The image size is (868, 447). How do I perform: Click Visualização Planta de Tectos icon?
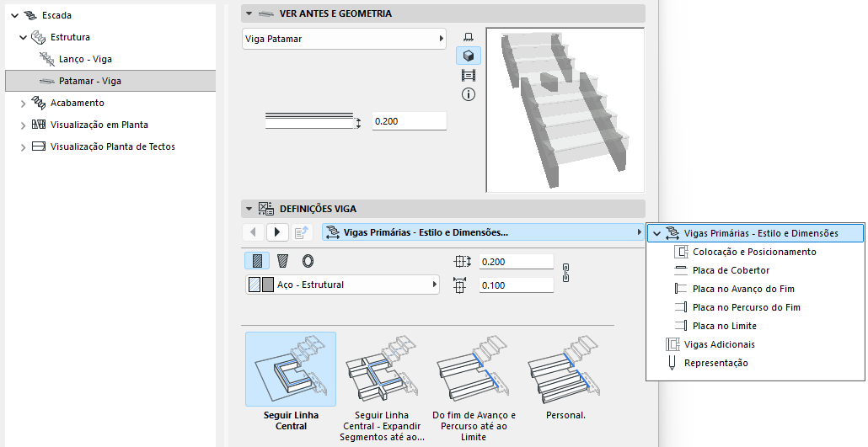point(38,146)
